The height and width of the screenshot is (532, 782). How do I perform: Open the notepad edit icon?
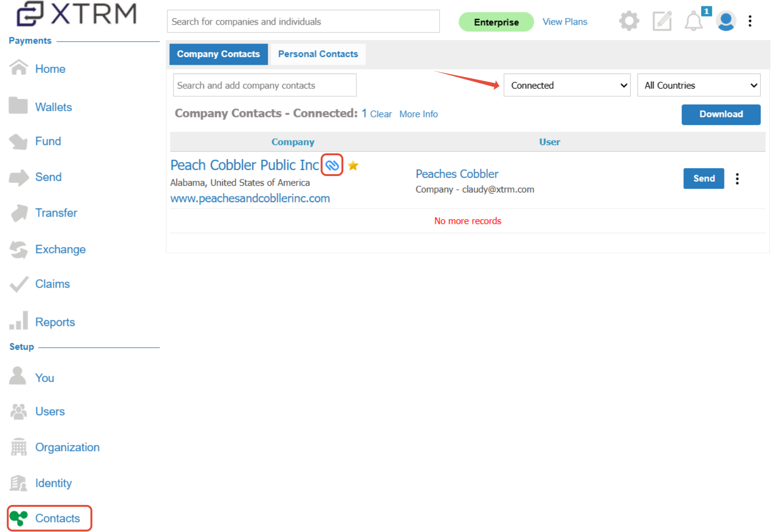662,21
